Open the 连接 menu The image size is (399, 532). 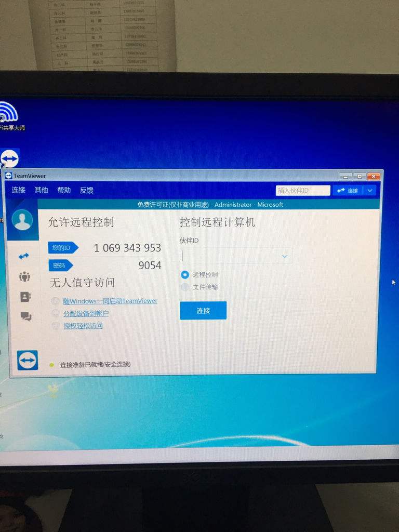(18, 190)
